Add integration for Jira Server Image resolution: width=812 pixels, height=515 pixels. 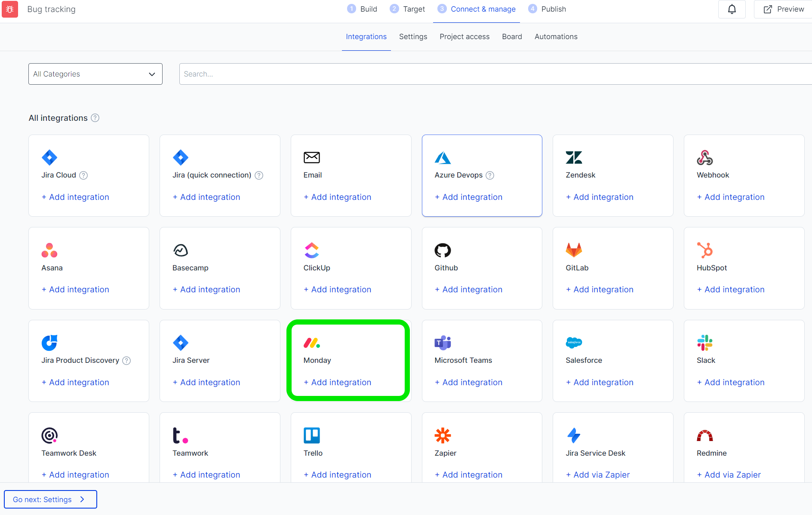pos(206,383)
